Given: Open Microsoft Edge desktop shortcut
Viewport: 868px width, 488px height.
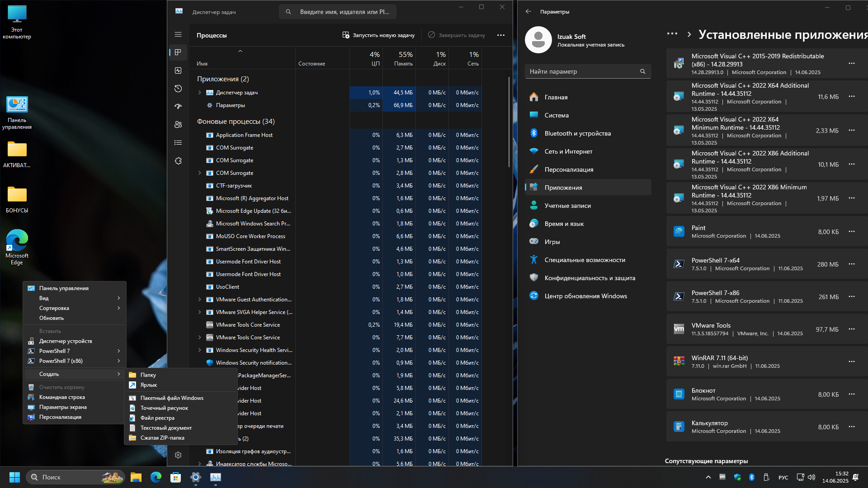Looking at the screenshot, I should pyautogui.click(x=17, y=247).
